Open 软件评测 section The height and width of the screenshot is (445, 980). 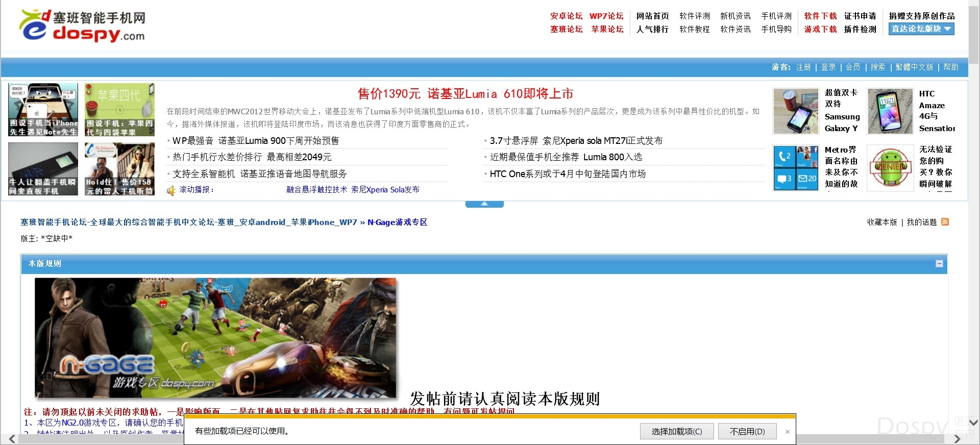click(x=695, y=16)
